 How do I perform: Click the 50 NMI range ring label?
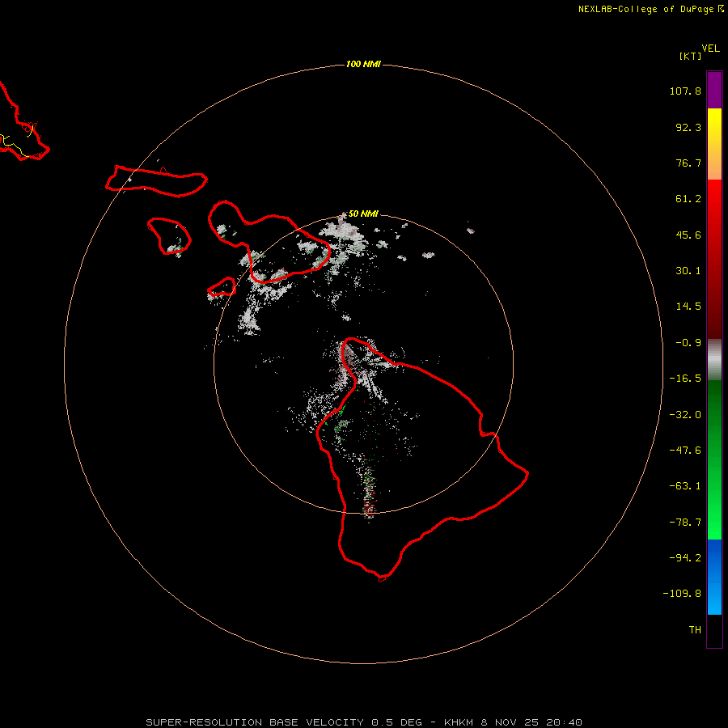[363, 214]
